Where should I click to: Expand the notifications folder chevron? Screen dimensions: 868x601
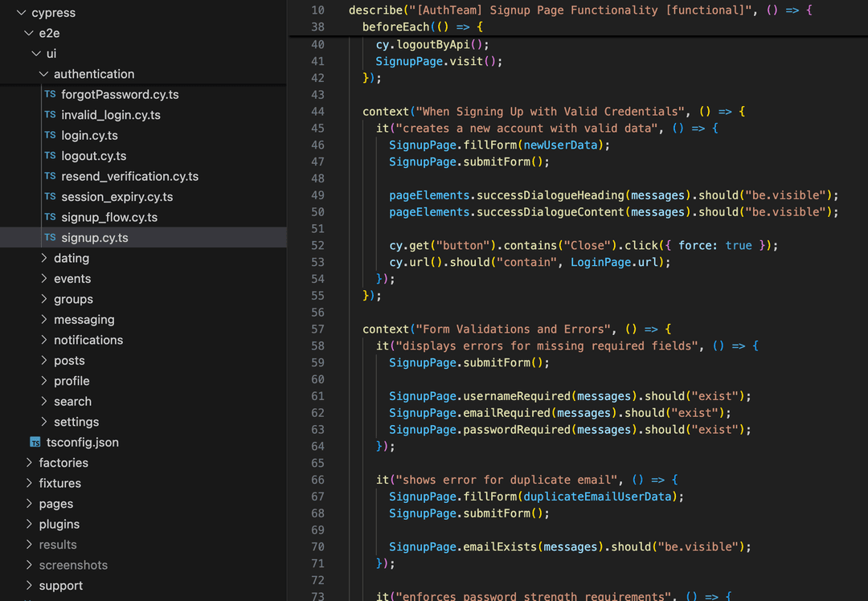pos(43,340)
